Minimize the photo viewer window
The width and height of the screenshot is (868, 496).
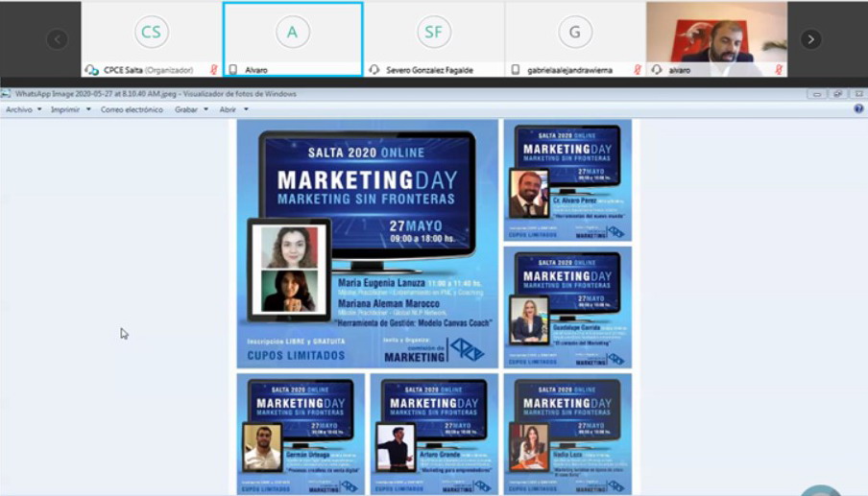pos(816,94)
